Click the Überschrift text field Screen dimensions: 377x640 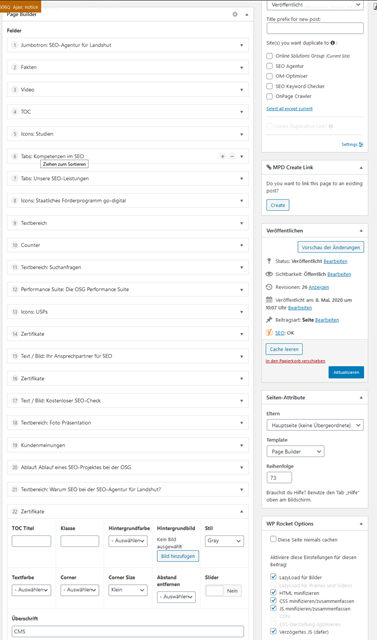pos(128,631)
